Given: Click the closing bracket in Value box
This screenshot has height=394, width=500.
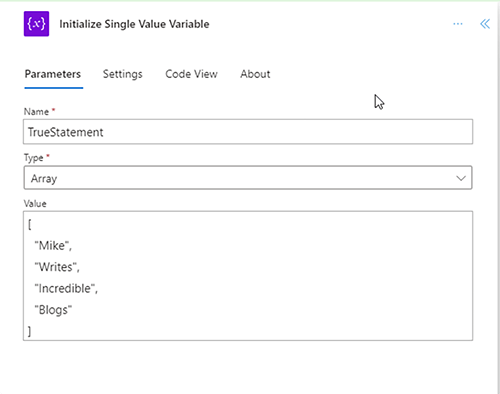Looking at the screenshot, I should click(30, 331).
